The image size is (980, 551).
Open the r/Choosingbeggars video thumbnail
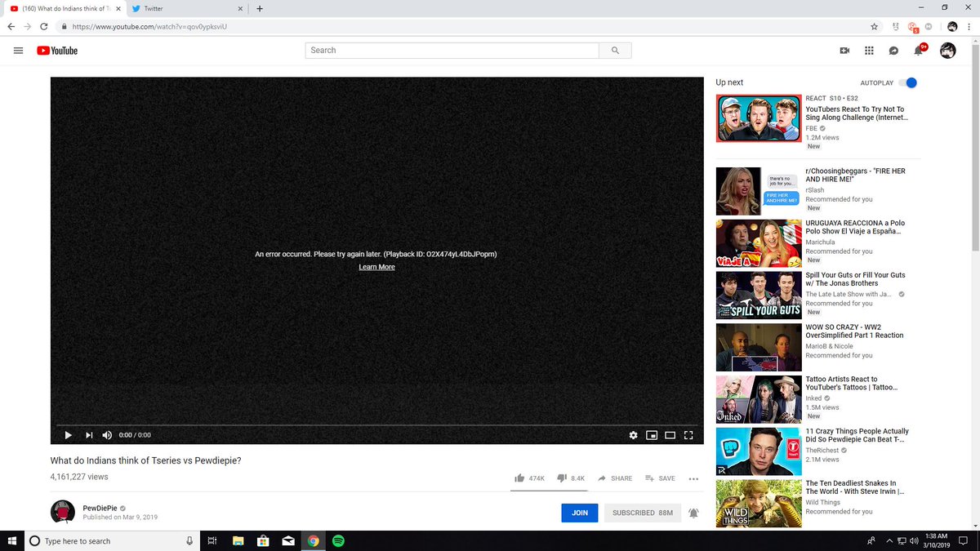point(759,191)
